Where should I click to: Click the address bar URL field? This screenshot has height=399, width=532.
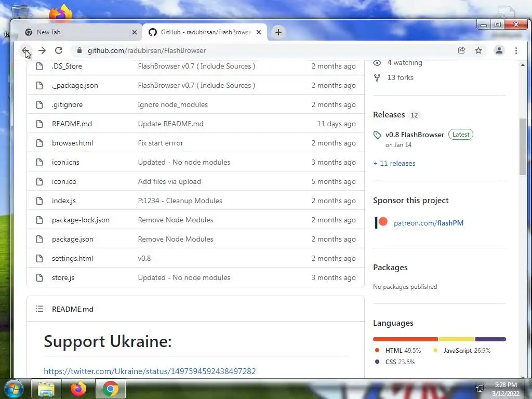pyautogui.click(x=264, y=50)
